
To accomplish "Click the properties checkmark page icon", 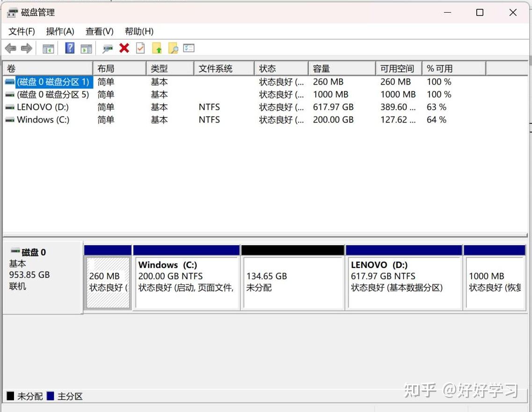I will 140,48.
